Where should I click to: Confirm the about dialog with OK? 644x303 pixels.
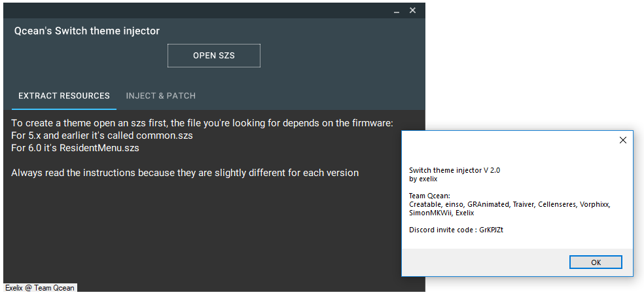coord(596,262)
